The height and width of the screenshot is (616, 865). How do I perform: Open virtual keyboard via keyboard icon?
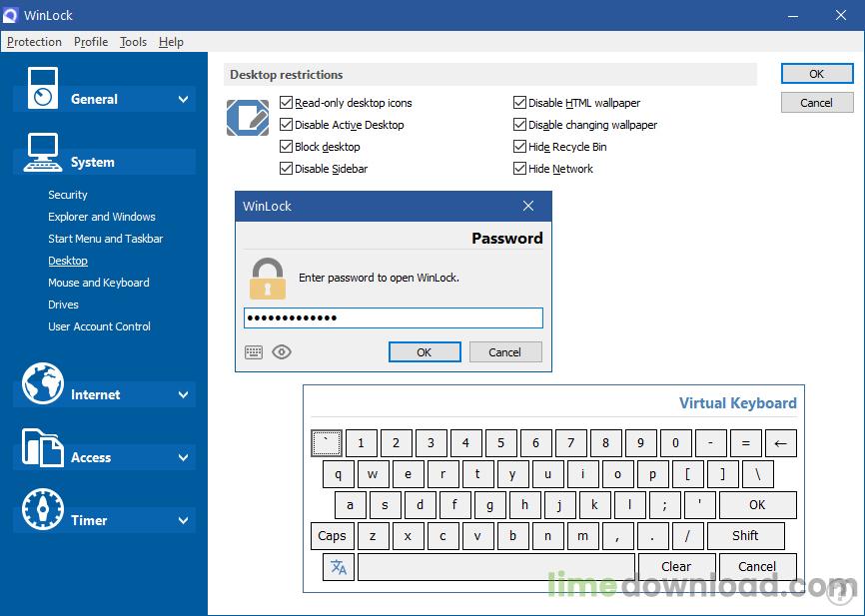[254, 351]
